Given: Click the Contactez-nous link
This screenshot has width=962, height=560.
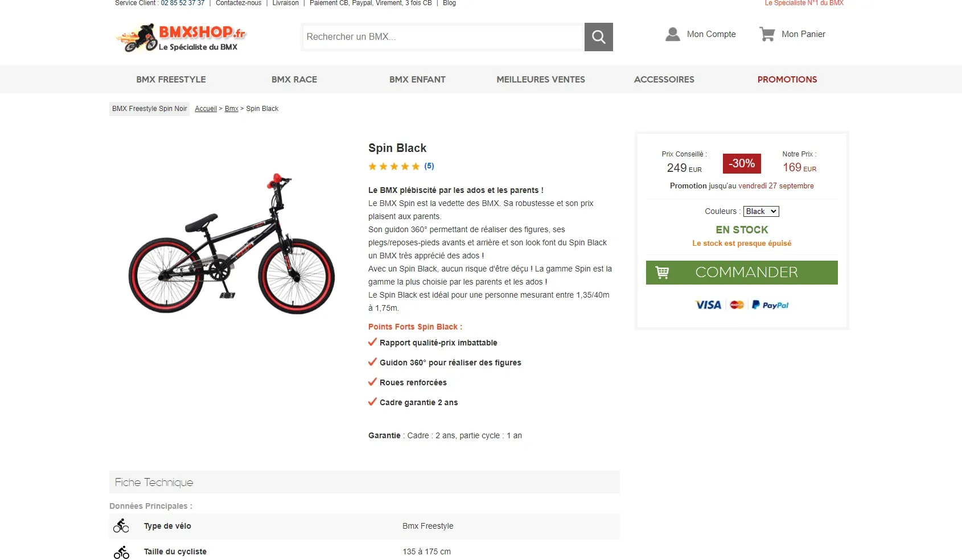Looking at the screenshot, I should 239,3.
